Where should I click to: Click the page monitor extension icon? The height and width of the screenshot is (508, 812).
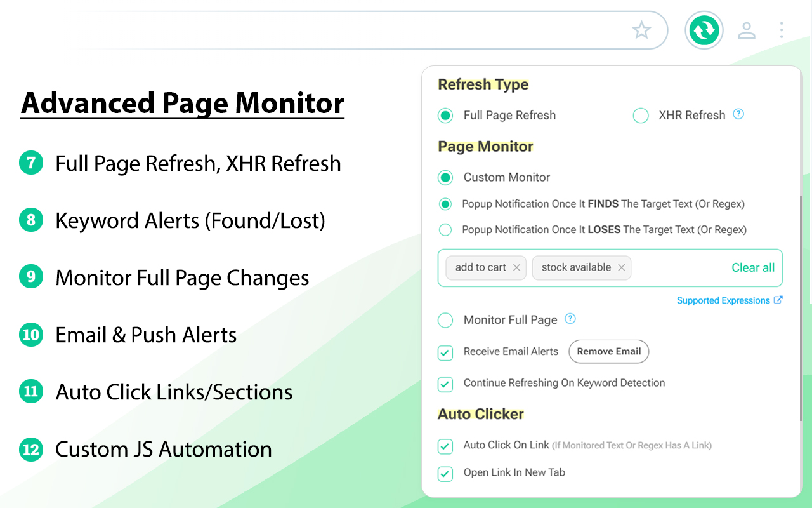(x=704, y=30)
